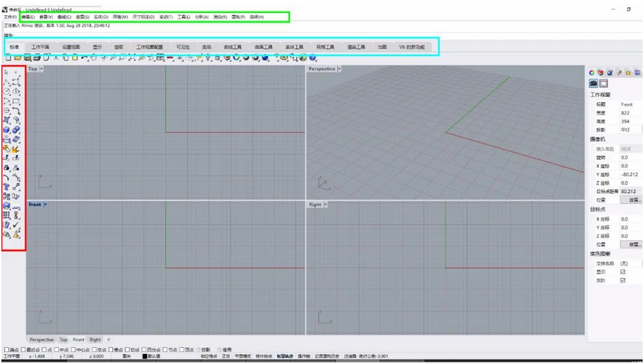Enable the 端点 osnap checkbox
This screenshot has width=644, height=363.
coord(7,350)
